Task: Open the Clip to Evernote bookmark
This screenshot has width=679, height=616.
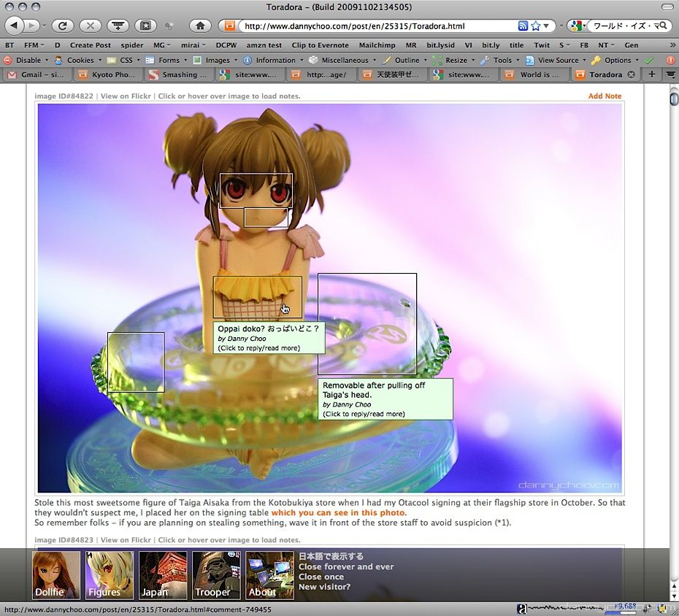Action: [x=320, y=45]
